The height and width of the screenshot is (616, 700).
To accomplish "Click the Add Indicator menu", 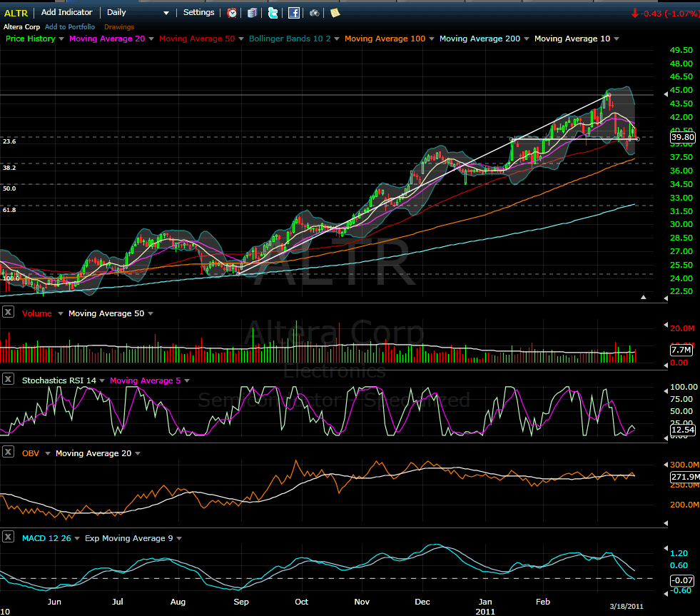I will click(x=67, y=13).
